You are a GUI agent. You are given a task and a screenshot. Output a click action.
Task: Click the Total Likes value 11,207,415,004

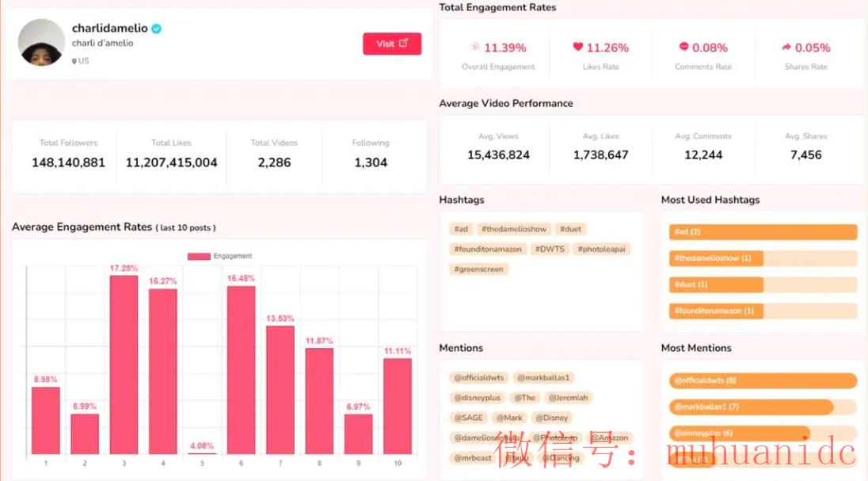click(172, 162)
